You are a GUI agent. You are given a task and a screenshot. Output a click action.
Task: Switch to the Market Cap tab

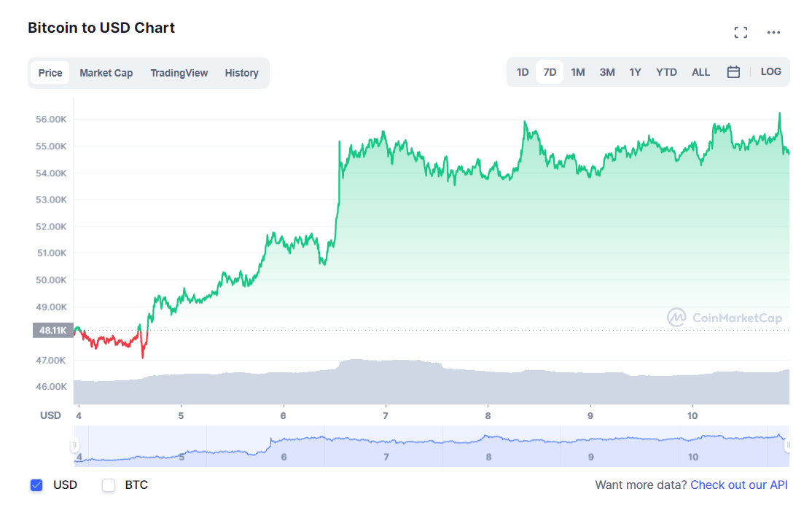click(x=106, y=73)
